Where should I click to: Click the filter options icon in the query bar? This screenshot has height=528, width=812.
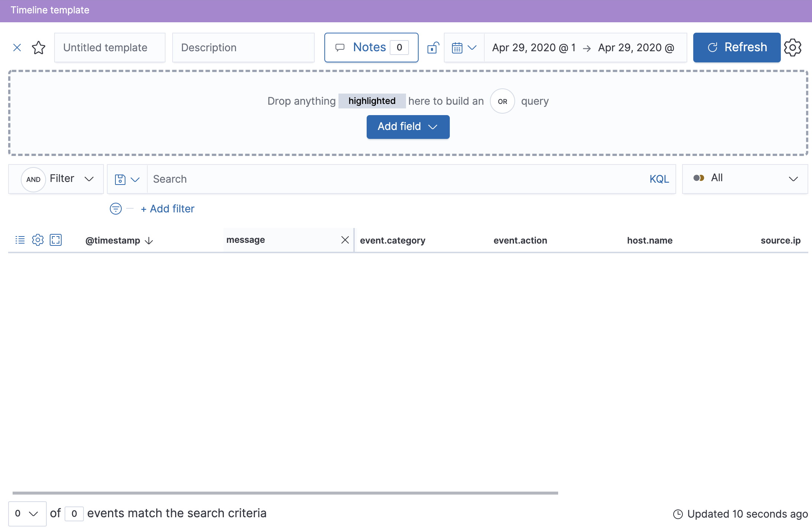[x=115, y=209]
